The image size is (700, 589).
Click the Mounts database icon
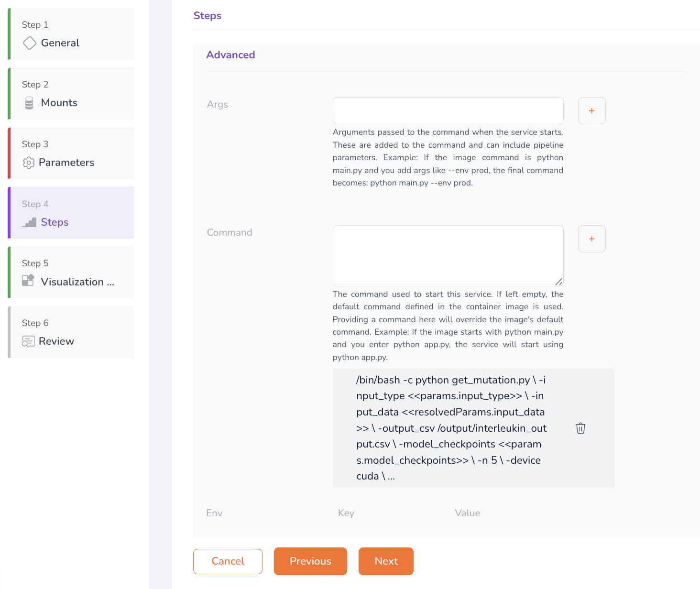tap(29, 103)
